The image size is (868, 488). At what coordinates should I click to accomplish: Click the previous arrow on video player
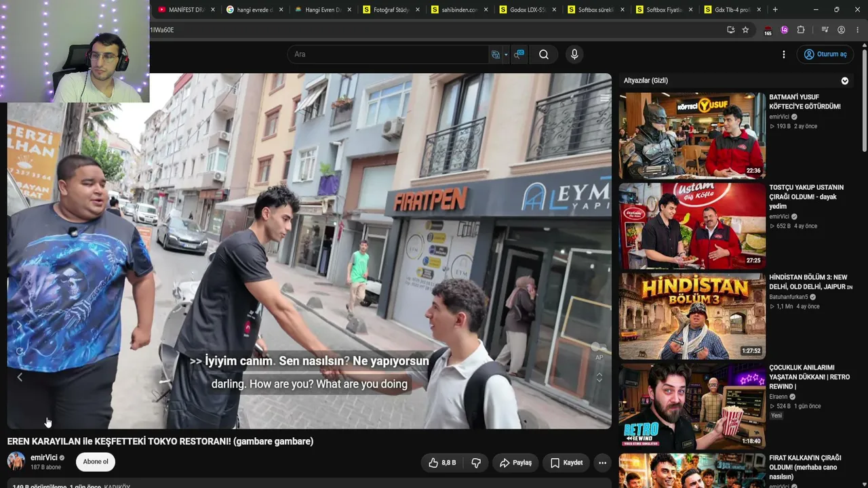coord(20,378)
